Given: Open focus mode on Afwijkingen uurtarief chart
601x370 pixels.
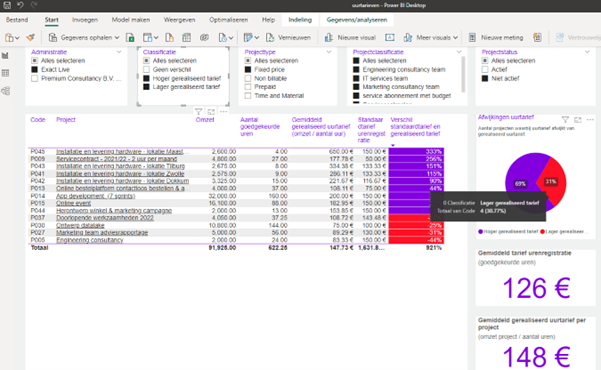Looking at the screenshot, I should click(x=578, y=120).
